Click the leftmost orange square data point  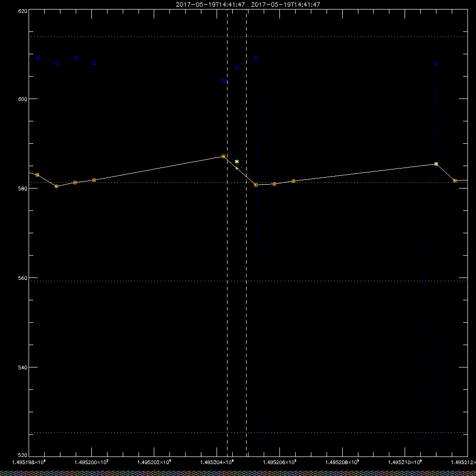pyautogui.click(x=37, y=175)
